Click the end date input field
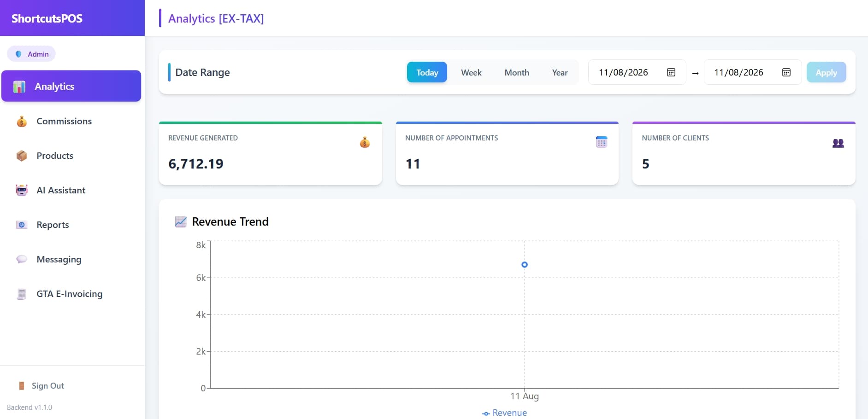Image resolution: width=868 pixels, height=419 pixels. click(x=752, y=72)
